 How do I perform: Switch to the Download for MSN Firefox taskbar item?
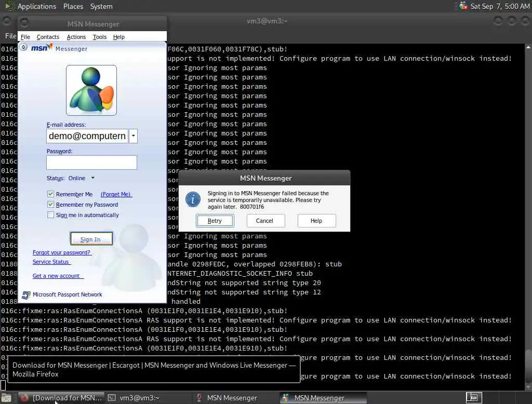tap(60, 398)
